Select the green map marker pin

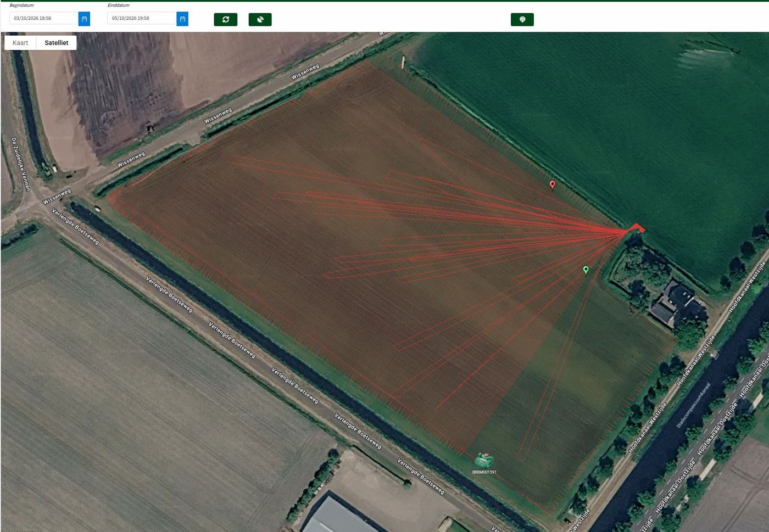(x=586, y=270)
